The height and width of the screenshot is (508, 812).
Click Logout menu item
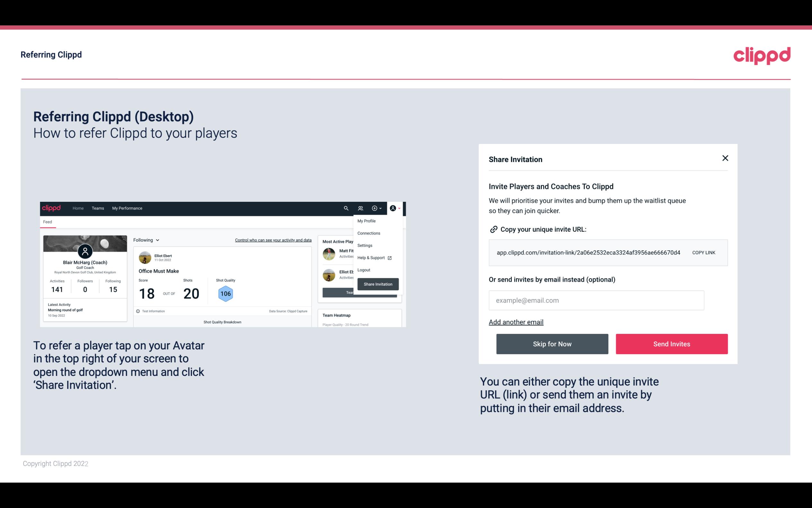point(363,270)
